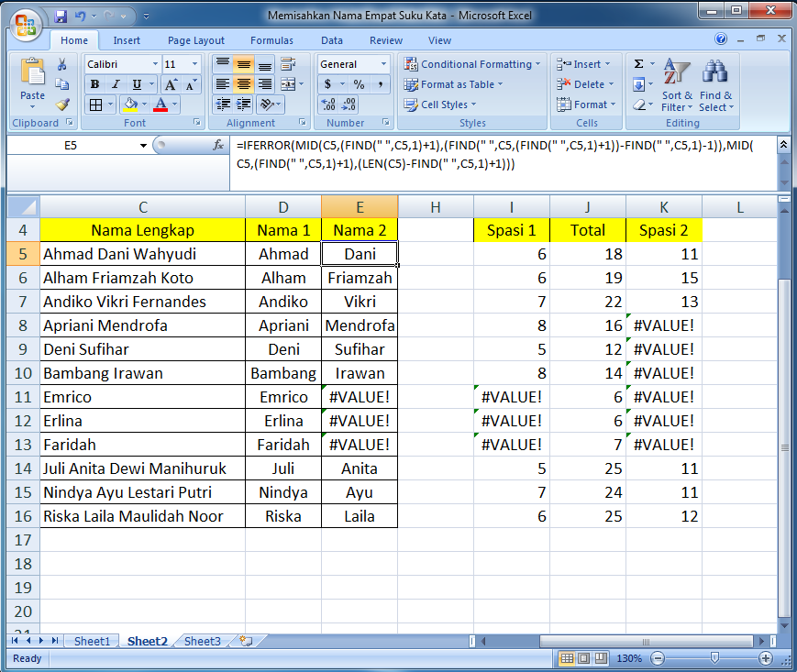The height and width of the screenshot is (672, 797).
Task: Toggle Top Align vertical alignment
Action: 223,64
